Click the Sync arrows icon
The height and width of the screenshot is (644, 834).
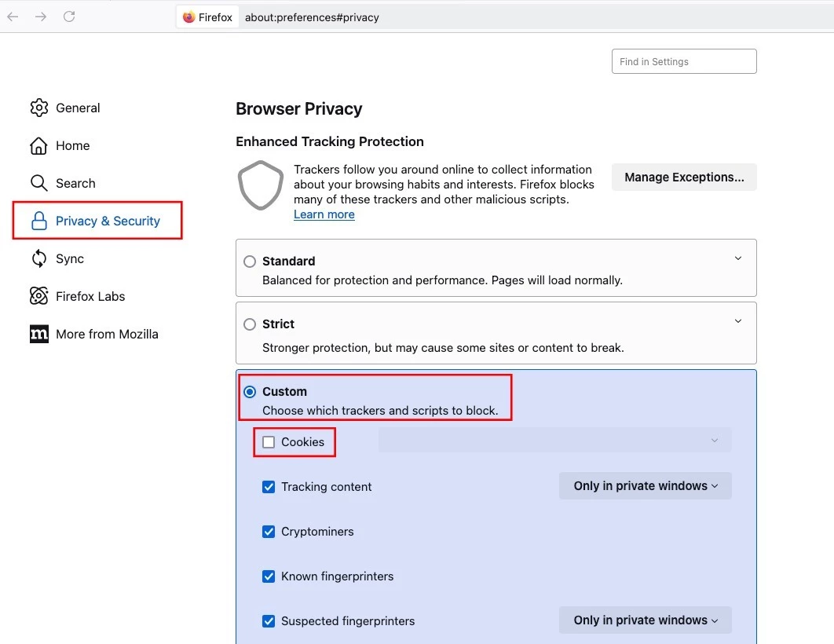pyautogui.click(x=38, y=258)
